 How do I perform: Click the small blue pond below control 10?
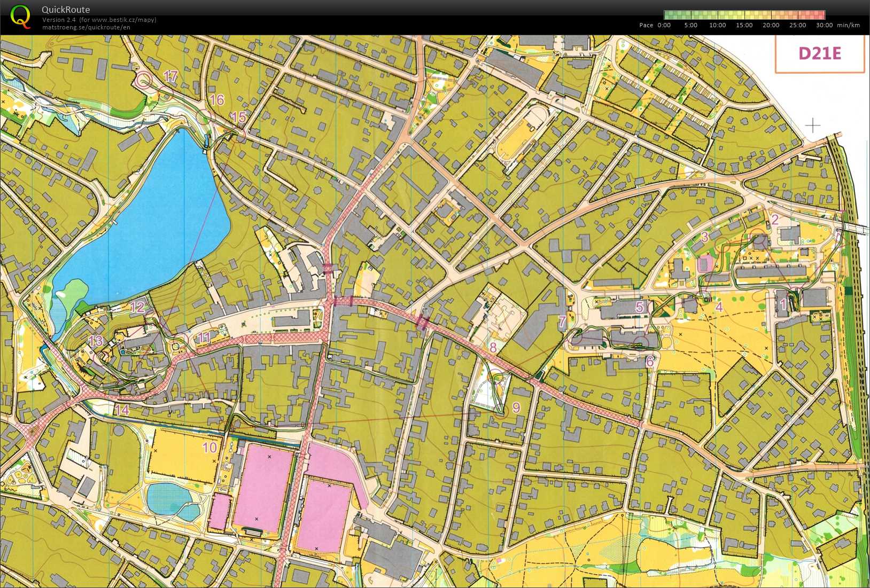coord(171,500)
